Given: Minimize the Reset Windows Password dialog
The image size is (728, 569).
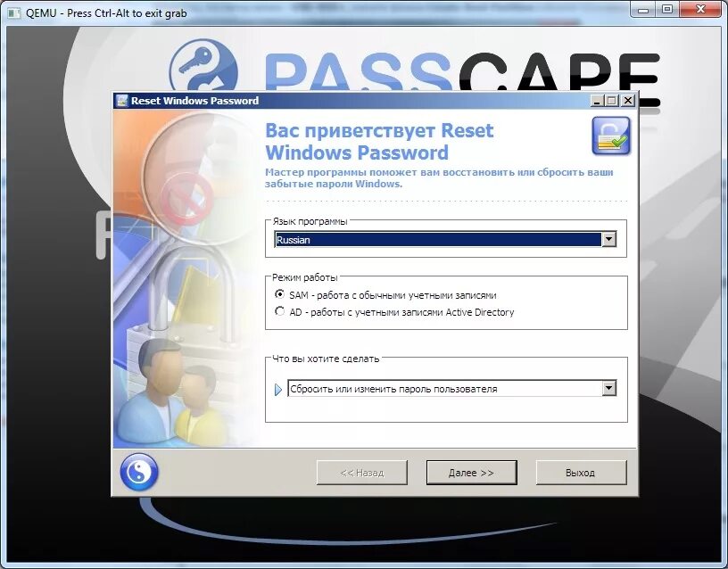Looking at the screenshot, I should click(x=597, y=101).
